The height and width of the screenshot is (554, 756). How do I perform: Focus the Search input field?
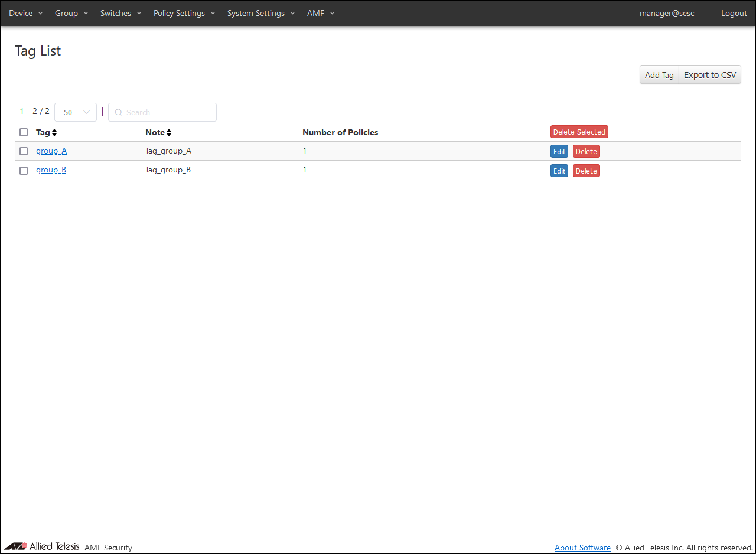pyautogui.click(x=162, y=112)
